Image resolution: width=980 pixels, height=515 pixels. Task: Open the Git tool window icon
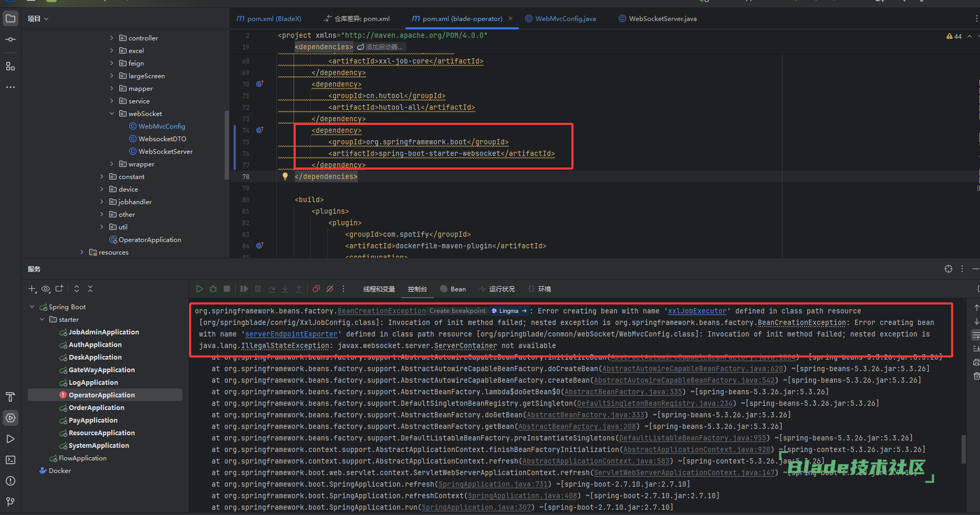tap(11, 502)
